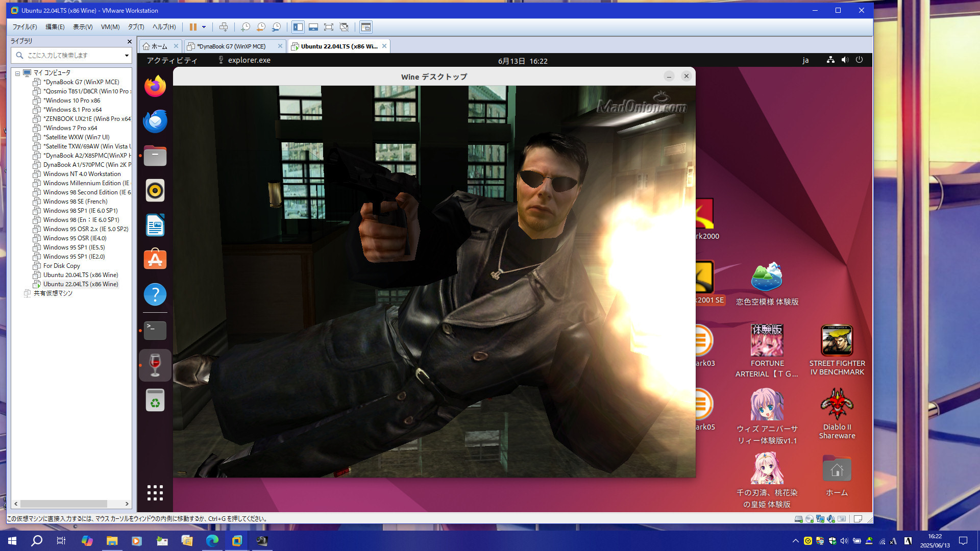
Task: Close the Ubuntu 22.04LTS tab
Action: (384, 46)
